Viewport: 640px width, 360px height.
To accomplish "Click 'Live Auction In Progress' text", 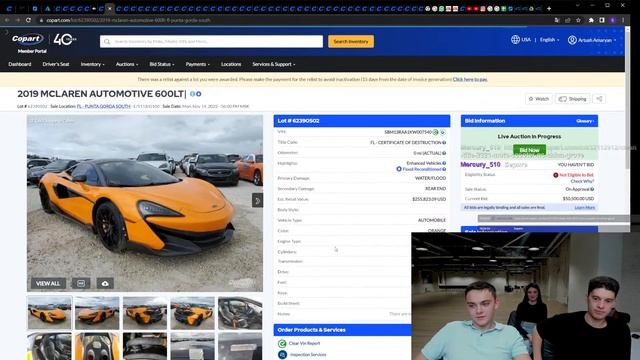I will click(529, 136).
